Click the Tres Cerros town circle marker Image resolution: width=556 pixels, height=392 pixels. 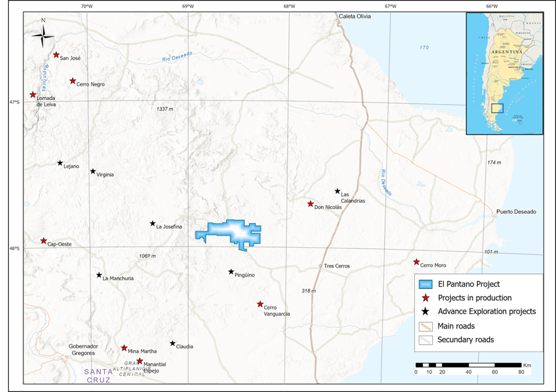(x=320, y=266)
